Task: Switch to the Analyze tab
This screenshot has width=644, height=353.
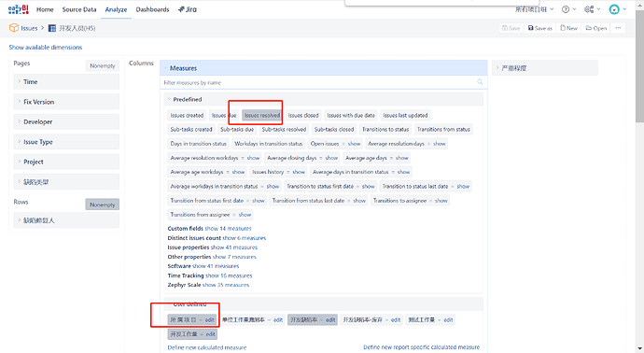Action: click(116, 9)
